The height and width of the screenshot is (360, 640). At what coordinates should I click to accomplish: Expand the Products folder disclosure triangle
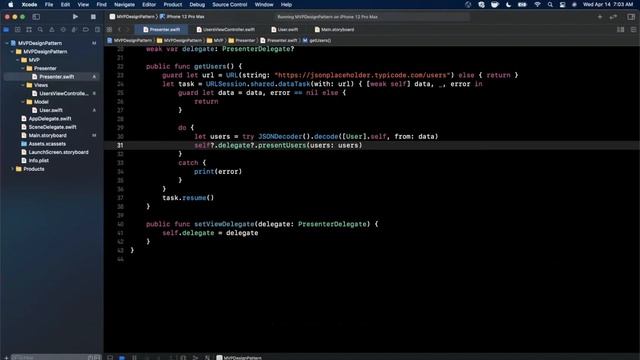(12, 169)
